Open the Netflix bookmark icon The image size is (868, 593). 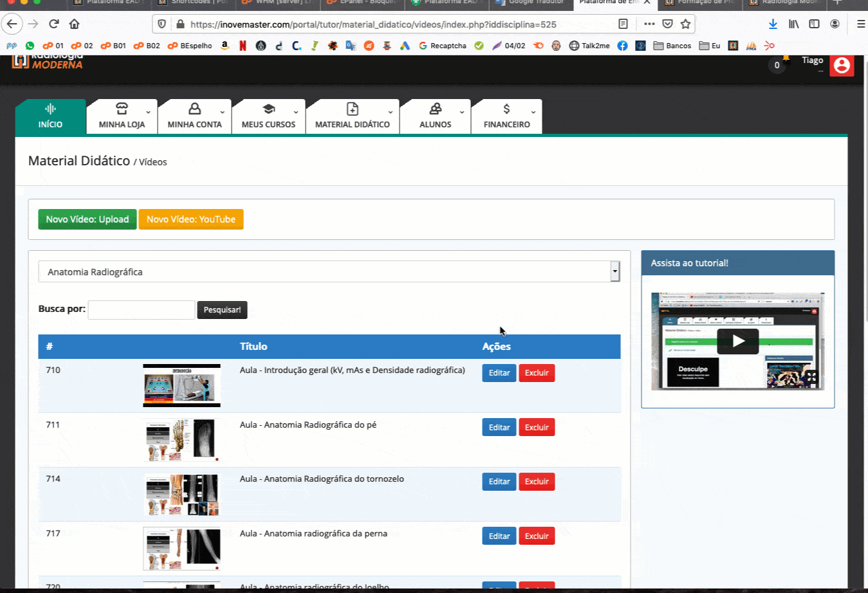pos(243,46)
